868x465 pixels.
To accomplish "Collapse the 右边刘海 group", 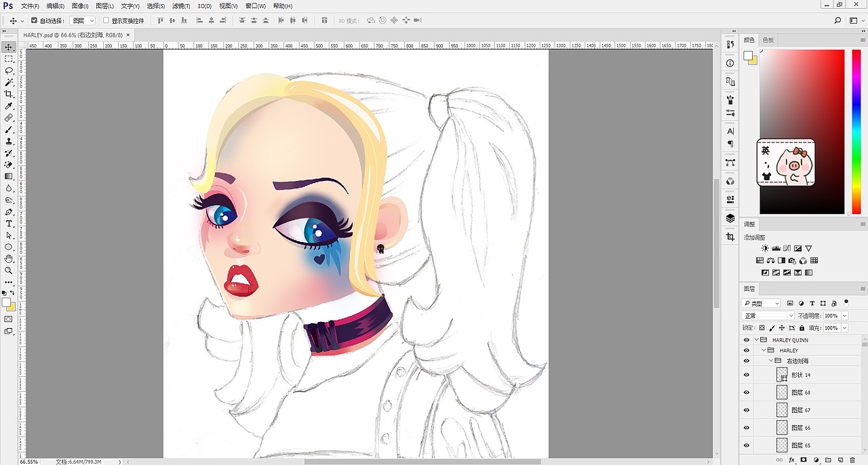I will [x=770, y=361].
